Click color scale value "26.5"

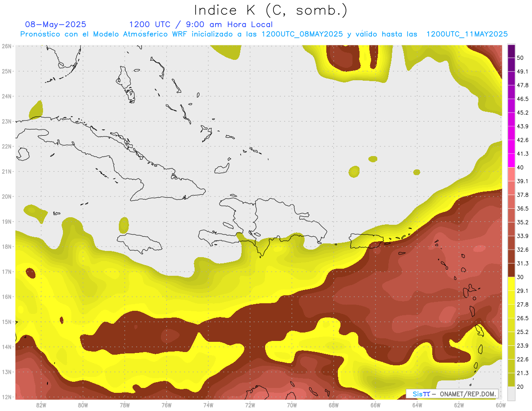pos(523,318)
